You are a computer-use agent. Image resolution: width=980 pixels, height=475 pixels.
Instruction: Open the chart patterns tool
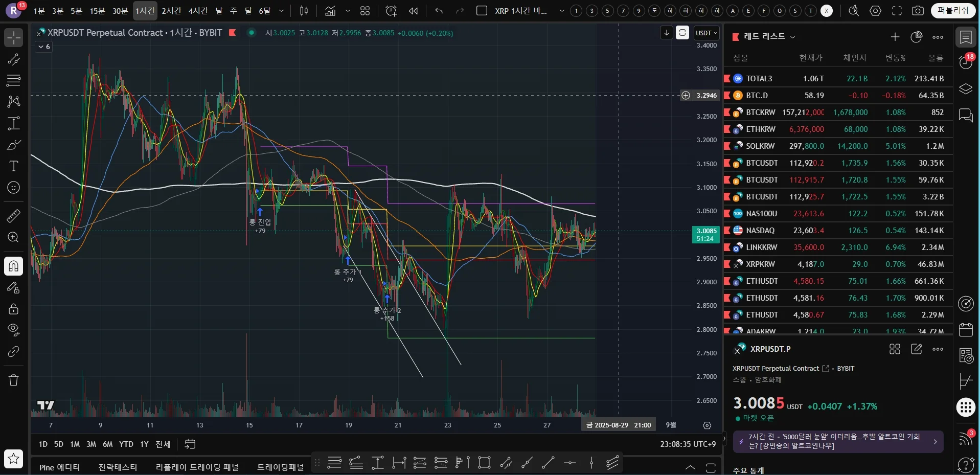pos(14,101)
